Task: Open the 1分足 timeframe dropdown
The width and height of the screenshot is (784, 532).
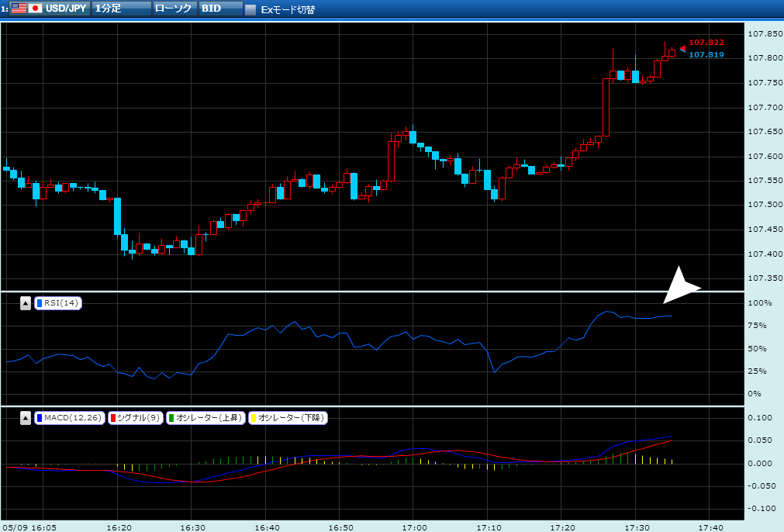Action: pos(122,9)
